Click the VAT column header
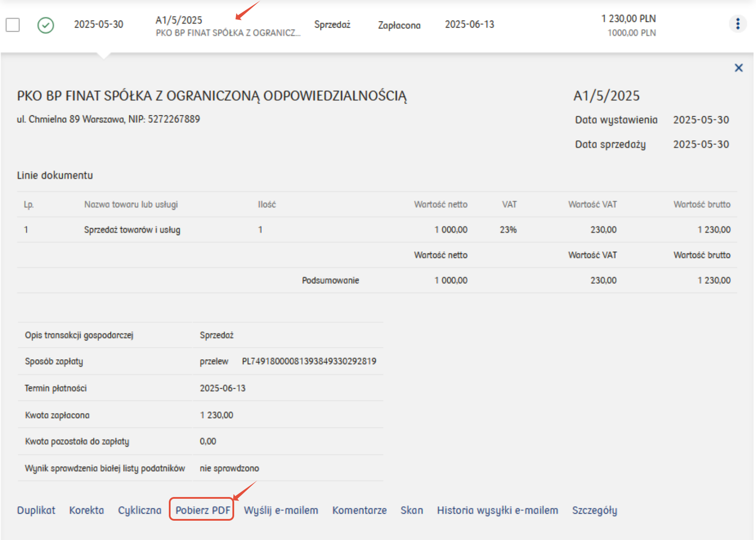The image size is (756, 540). (x=510, y=204)
